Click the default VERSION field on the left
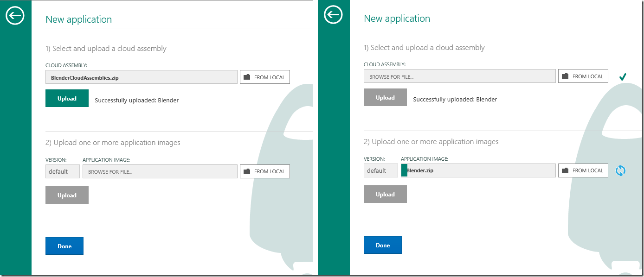This screenshot has height=277, width=644. point(63,171)
